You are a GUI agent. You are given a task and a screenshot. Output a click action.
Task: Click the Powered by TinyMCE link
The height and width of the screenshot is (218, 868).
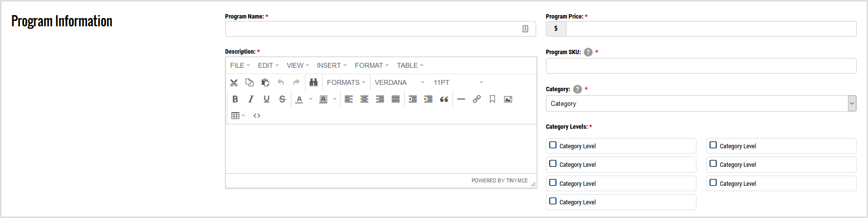point(499,180)
